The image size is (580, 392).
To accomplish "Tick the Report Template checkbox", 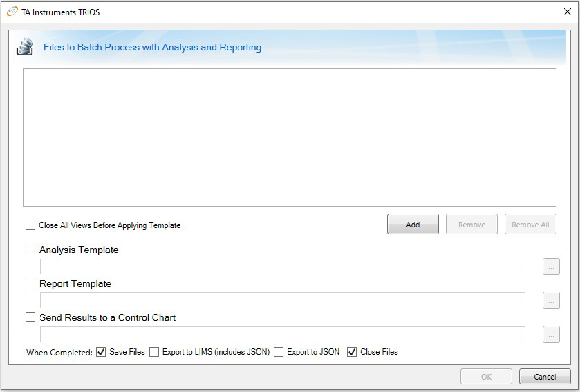I will pyautogui.click(x=30, y=283).
